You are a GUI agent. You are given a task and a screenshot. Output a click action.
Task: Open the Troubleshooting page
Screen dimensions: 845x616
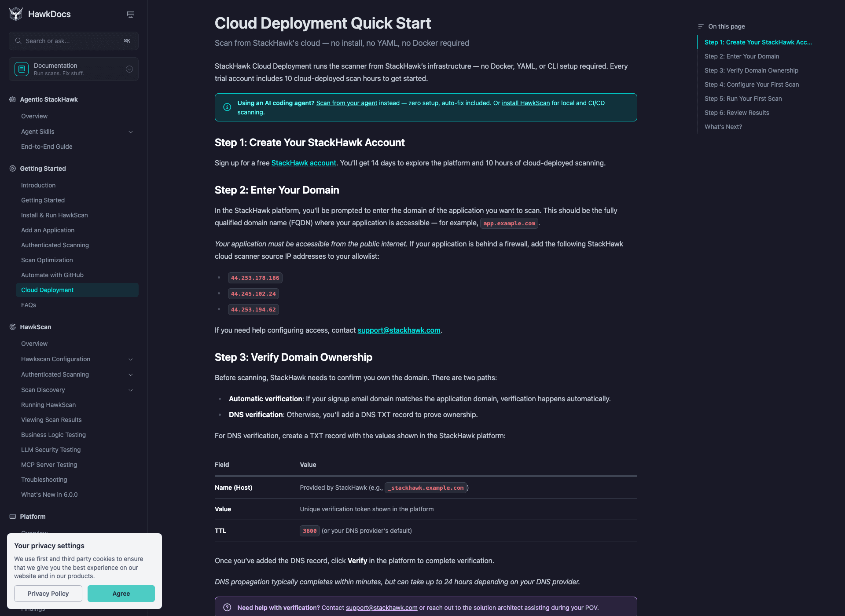point(44,480)
